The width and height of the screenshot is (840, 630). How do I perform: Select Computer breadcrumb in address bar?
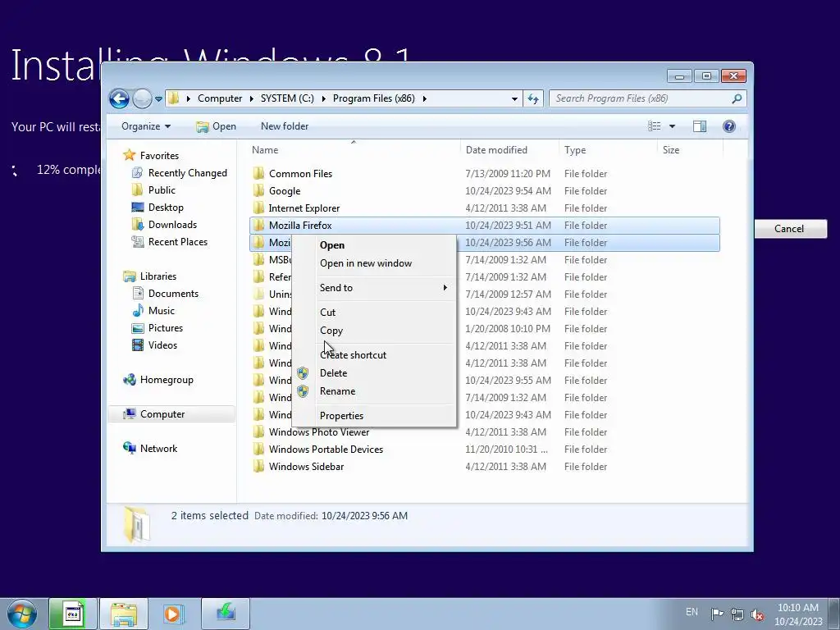pyautogui.click(x=220, y=98)
